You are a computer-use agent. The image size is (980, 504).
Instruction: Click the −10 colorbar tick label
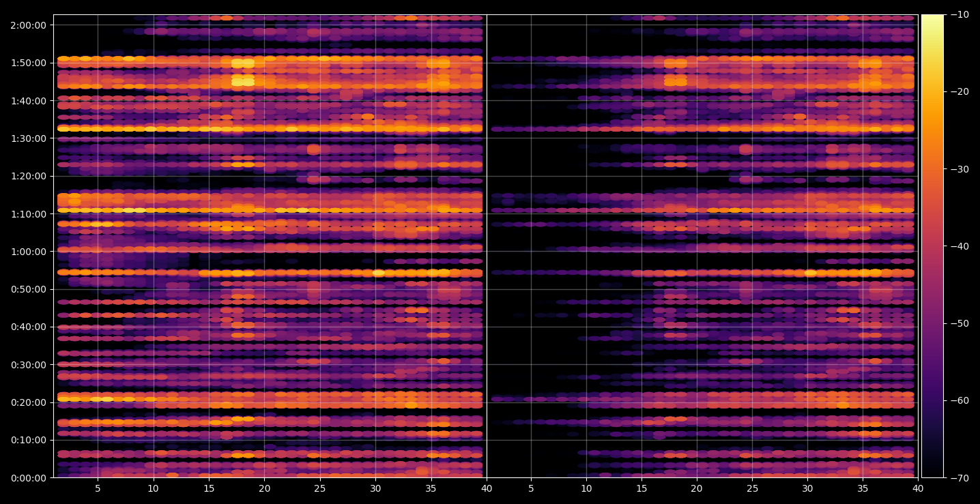coord(959,15)
